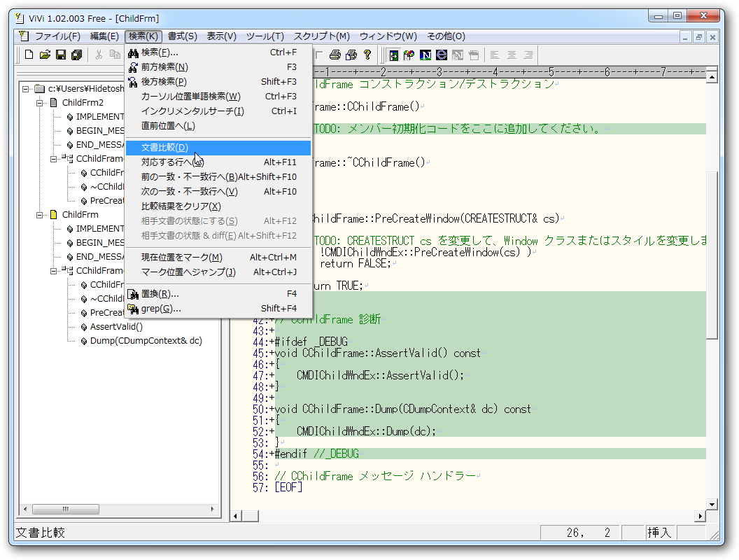Open the 表示(V) menu

(x=222, y=36)
